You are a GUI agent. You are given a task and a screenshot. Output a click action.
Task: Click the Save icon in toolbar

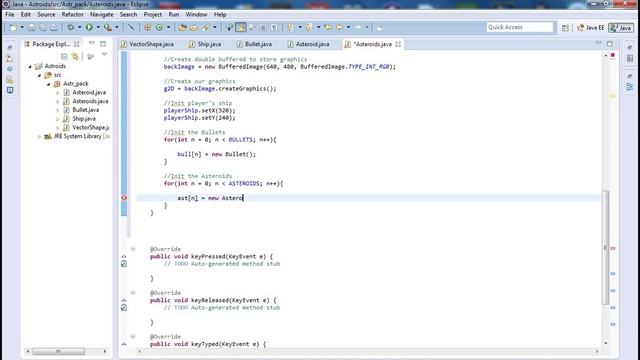(31, 27)
